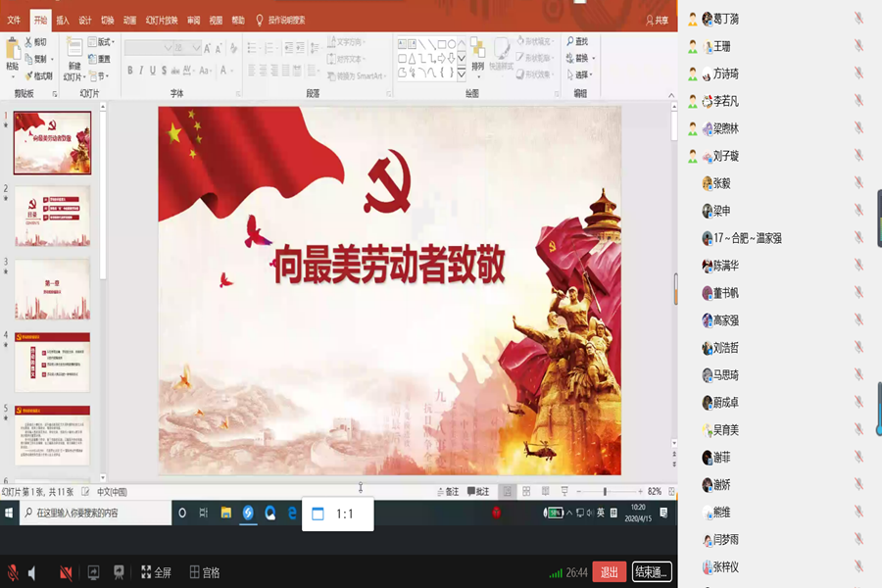Open File Explorer from the taskbar
882x588 pixels.
[226, 513]
